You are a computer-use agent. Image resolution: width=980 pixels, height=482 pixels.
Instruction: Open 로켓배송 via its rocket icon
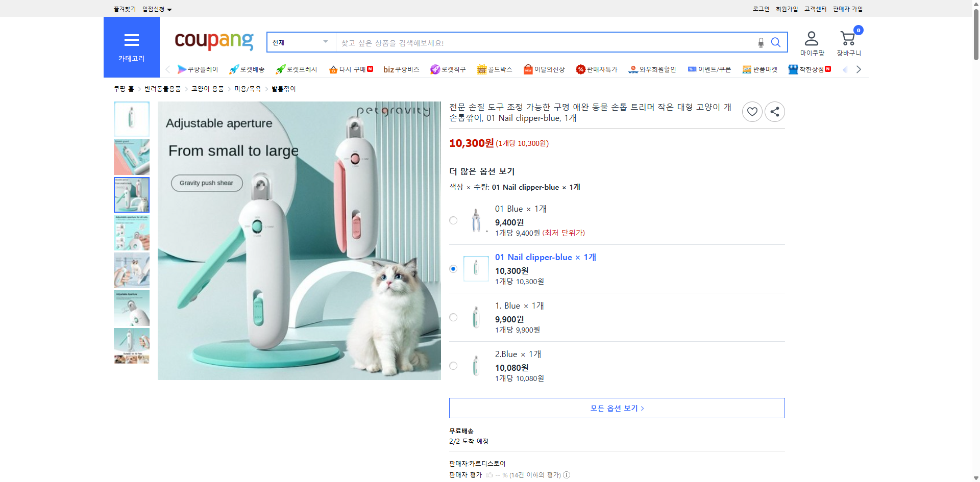(x=233, y=69)
